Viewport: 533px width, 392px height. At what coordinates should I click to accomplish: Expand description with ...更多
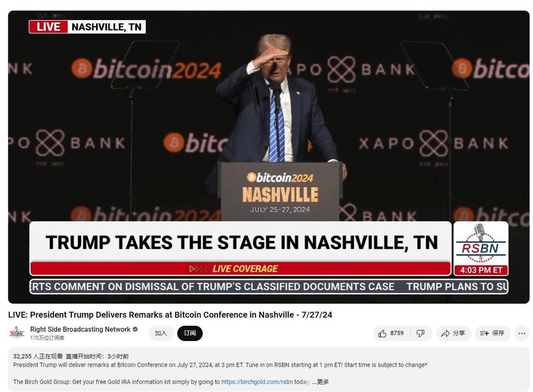tap(320, 382)
